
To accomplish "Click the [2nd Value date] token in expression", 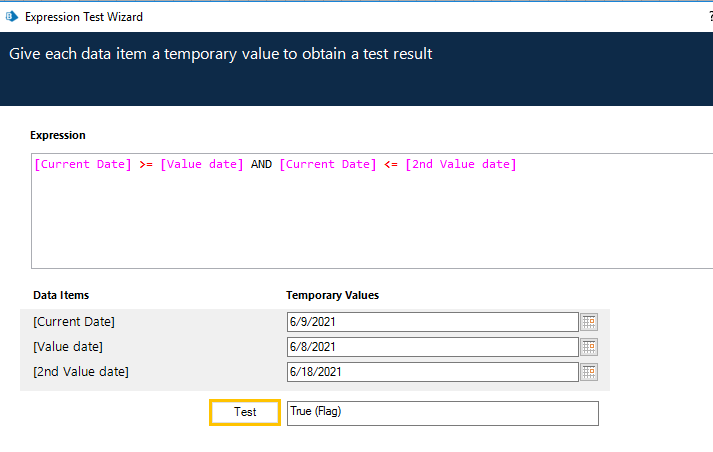I will click(x=461, y=165).
